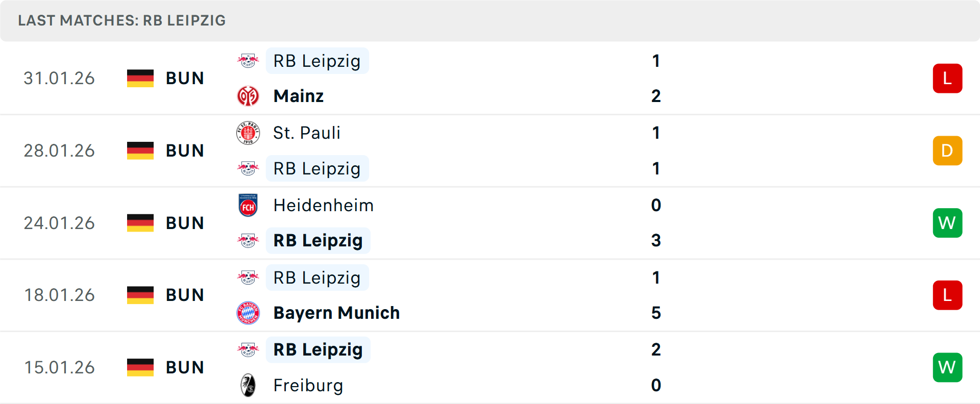This screenshot has width=980, height=404.
Task: Click the RB Leipzig club crest next to Mainz match
Action: click(x=249, y=61)
